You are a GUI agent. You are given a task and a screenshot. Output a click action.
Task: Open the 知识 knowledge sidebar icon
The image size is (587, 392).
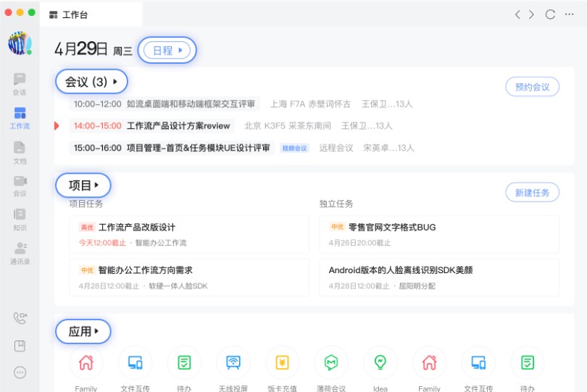[20, 218]
